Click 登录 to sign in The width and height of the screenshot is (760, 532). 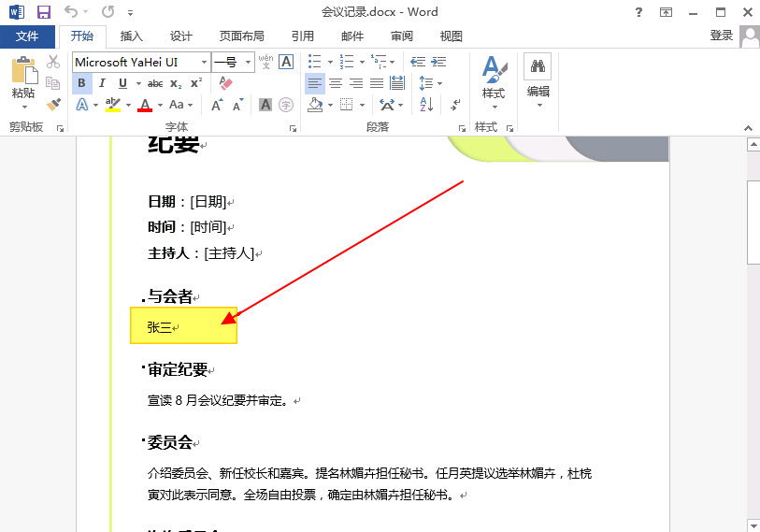pyautogui.click(x=722, y=36)
